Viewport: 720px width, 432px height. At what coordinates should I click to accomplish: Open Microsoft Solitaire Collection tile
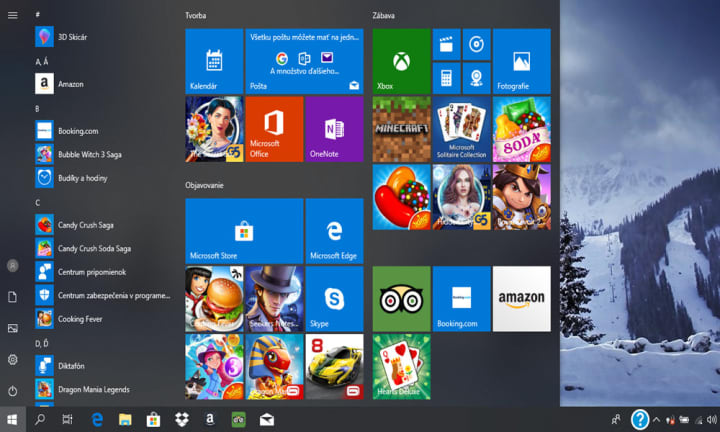[x=461, y=129]
